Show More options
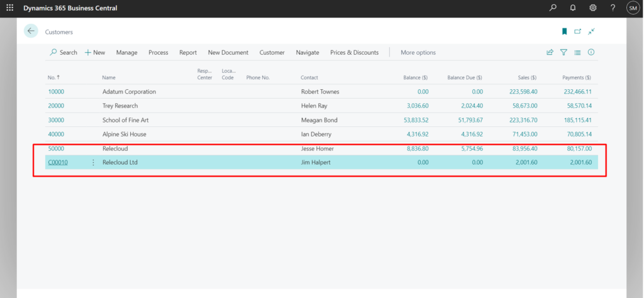Screen dimensions: 644x298 coord(418,53)
